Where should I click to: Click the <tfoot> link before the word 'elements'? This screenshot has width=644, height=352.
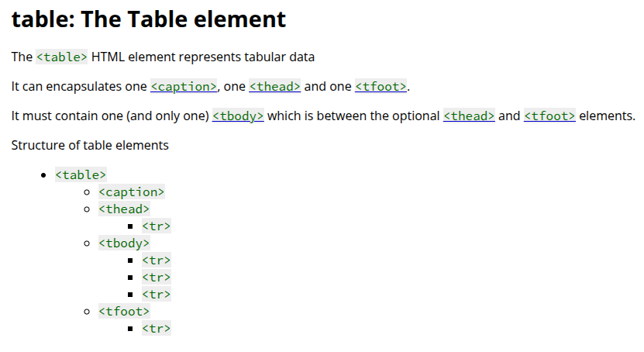click(549, 116)
